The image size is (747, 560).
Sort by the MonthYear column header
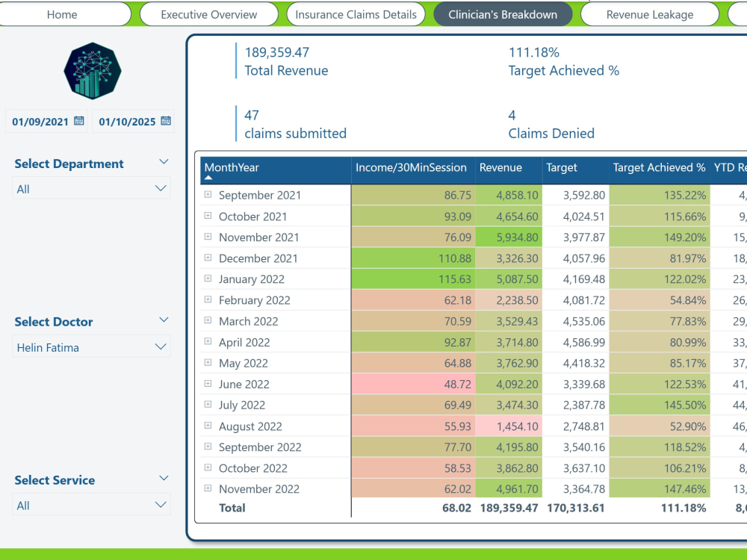[276, 169]
